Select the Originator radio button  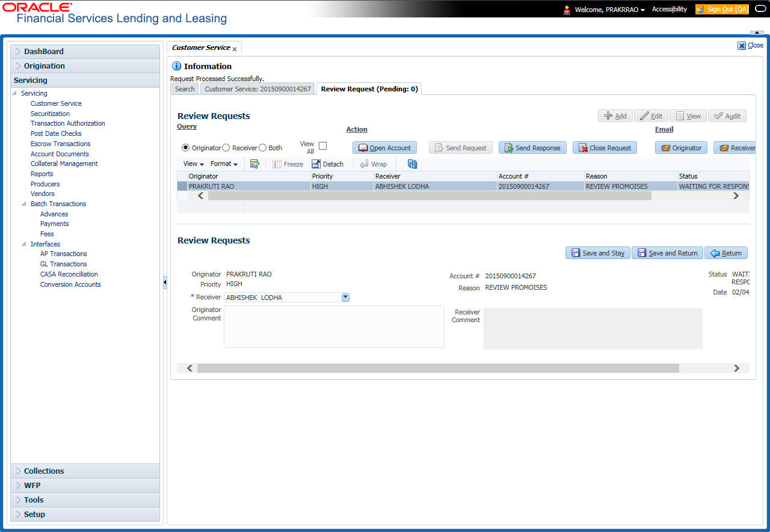tap(185, 148)
